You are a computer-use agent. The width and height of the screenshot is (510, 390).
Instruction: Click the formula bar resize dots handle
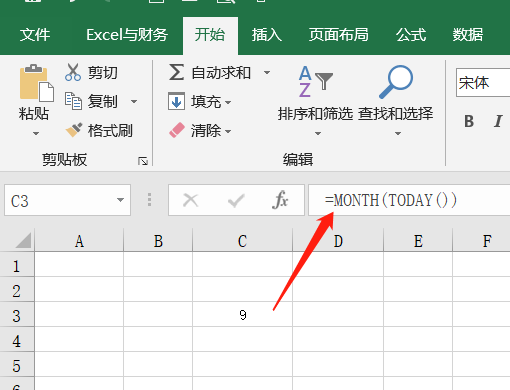[x=149, y=200]
